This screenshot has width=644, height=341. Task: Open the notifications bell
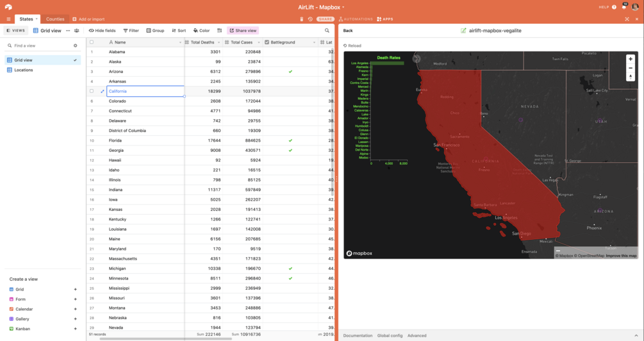624,6
